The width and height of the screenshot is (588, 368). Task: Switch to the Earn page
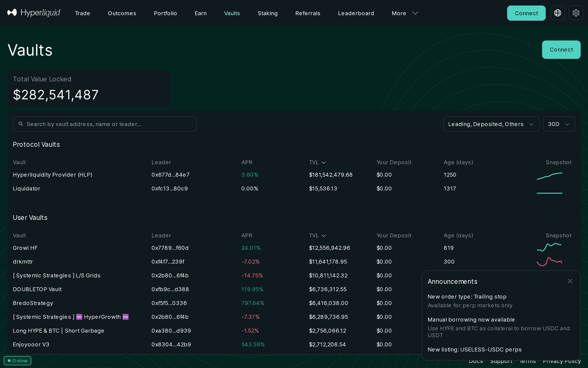201,13
